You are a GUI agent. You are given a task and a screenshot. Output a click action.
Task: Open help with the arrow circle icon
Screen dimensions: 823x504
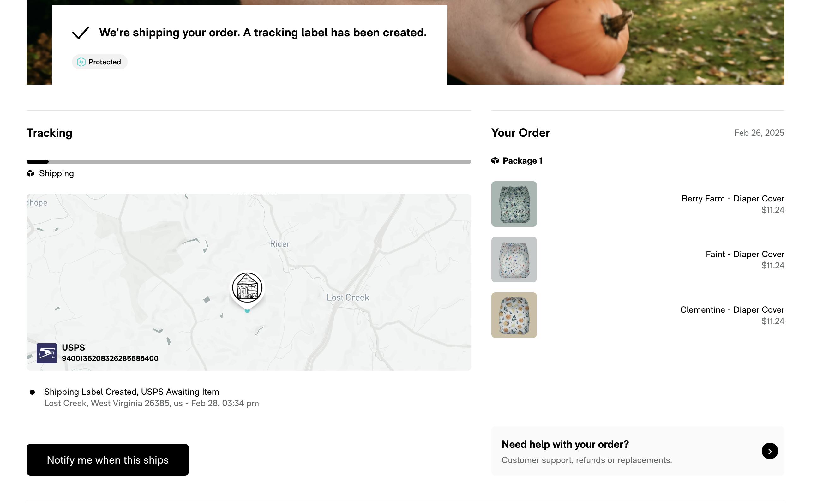point(769,451)
